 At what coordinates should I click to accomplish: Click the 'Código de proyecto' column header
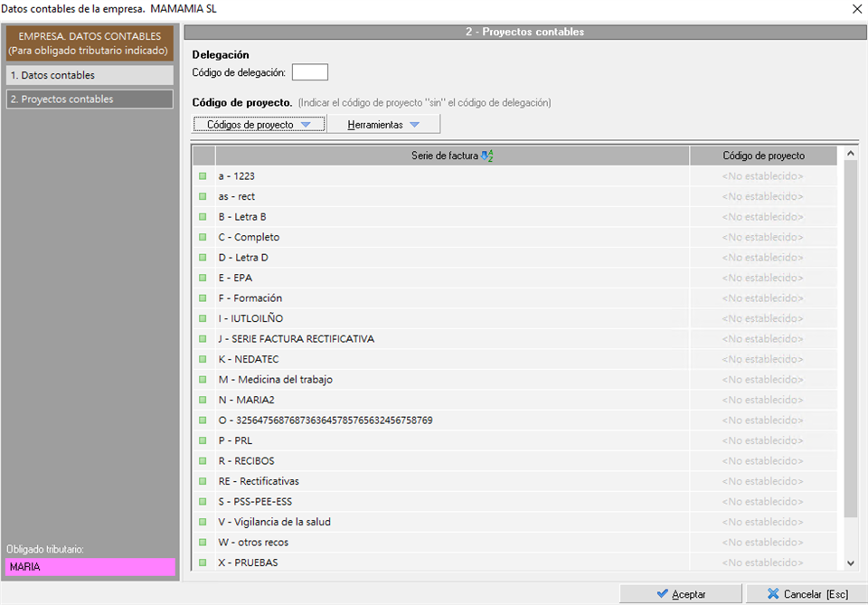click(x=763, y=156)
